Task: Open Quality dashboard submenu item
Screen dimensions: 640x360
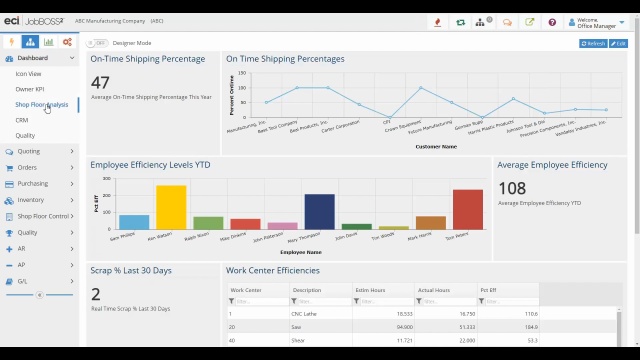Action: (x=25, y=136)
